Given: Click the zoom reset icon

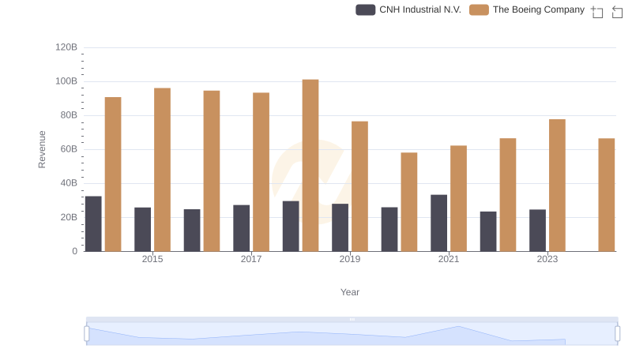Looking at the screenshot, I should 617,12.
